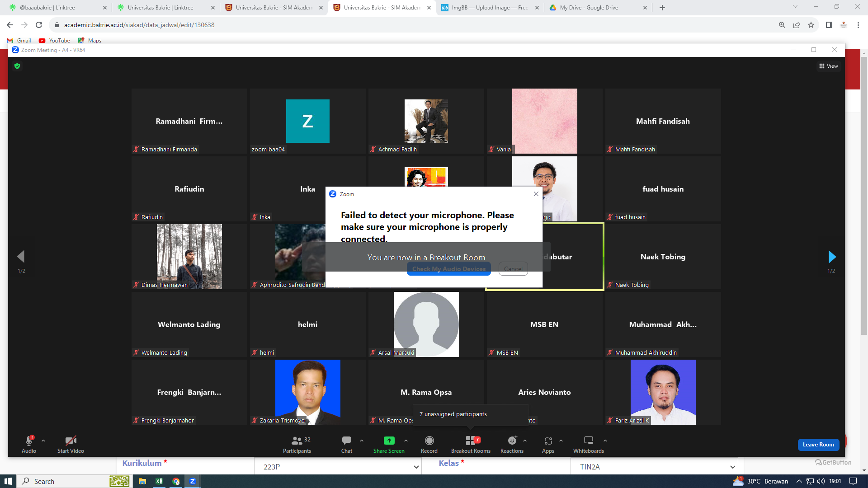Open Whiteboards
The width and height of the screenshot is (868, 488).
click(x=589, y=444)
